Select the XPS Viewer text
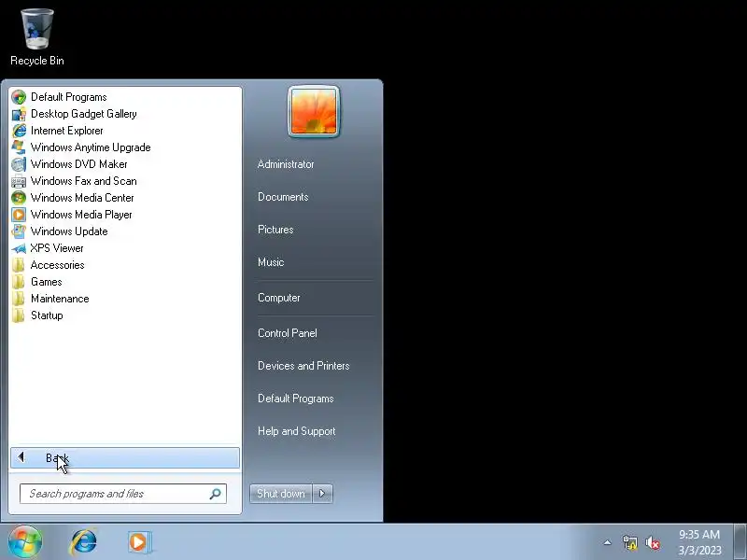Screen dimensions: 747x560 [x=57, y=248]
